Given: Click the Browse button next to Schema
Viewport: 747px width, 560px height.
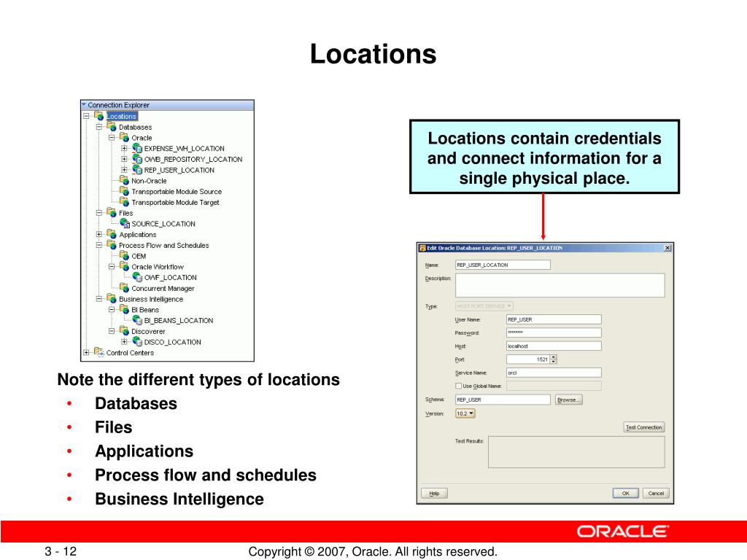Looking at the screenshot, I should (569, 400).
